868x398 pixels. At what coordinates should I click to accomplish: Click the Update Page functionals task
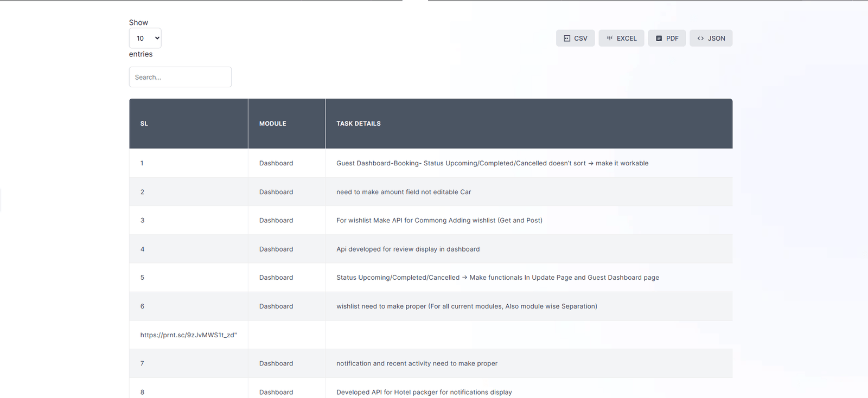point(497,278)
